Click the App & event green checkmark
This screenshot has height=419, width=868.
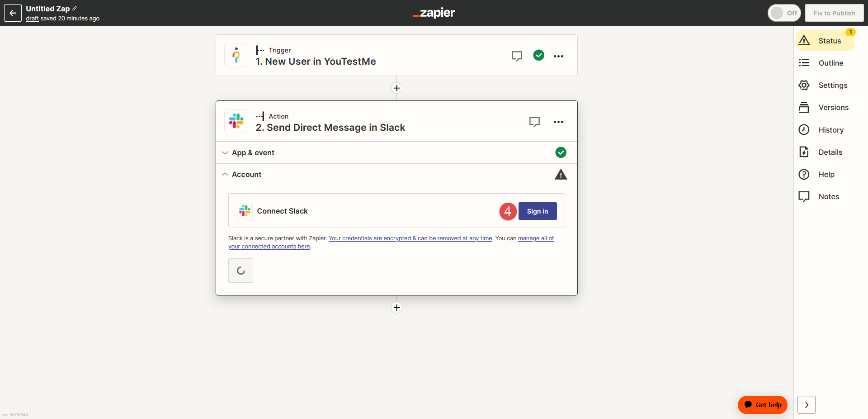[x=561, y=152]
